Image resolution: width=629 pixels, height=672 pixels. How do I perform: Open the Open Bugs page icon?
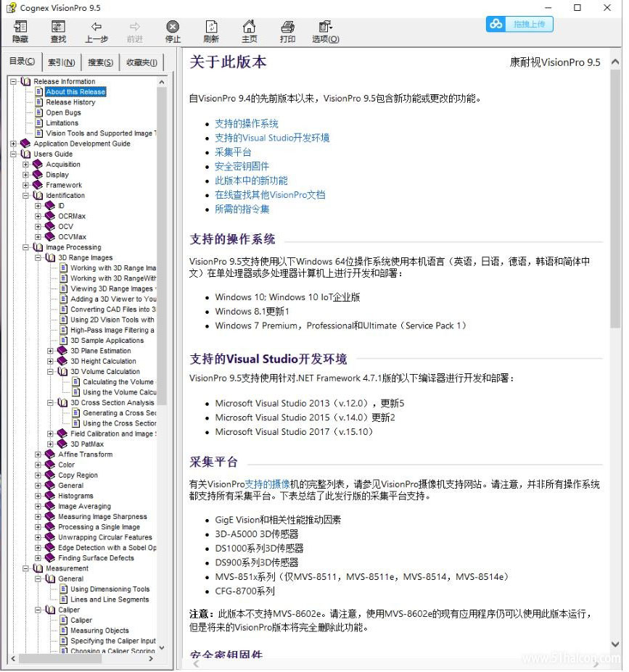(x=39, y=112)
